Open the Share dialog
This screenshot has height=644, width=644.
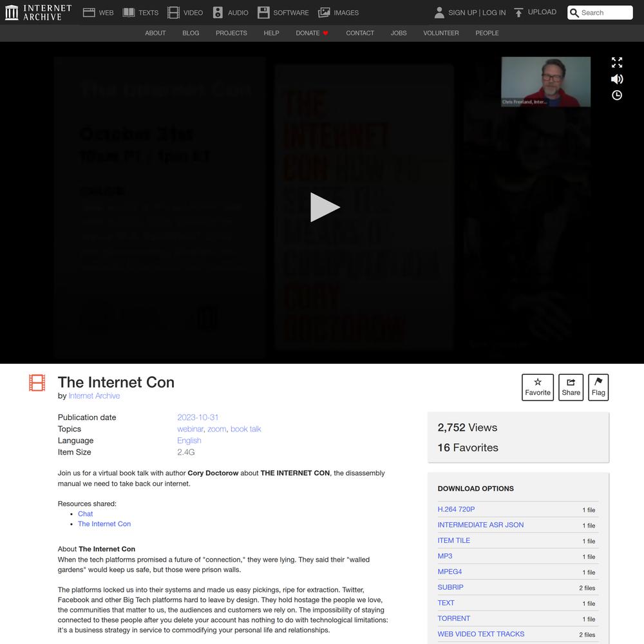571,387
